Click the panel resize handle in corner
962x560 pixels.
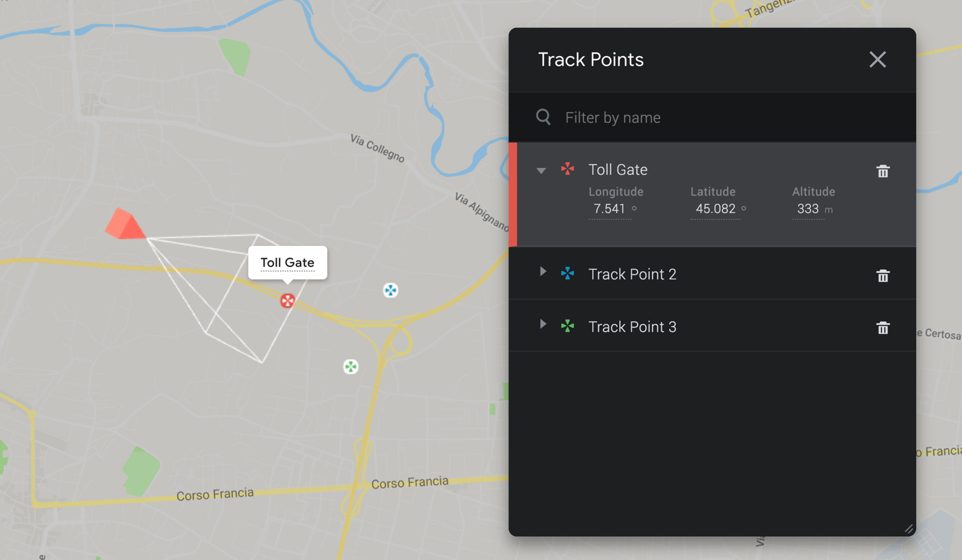908,529
